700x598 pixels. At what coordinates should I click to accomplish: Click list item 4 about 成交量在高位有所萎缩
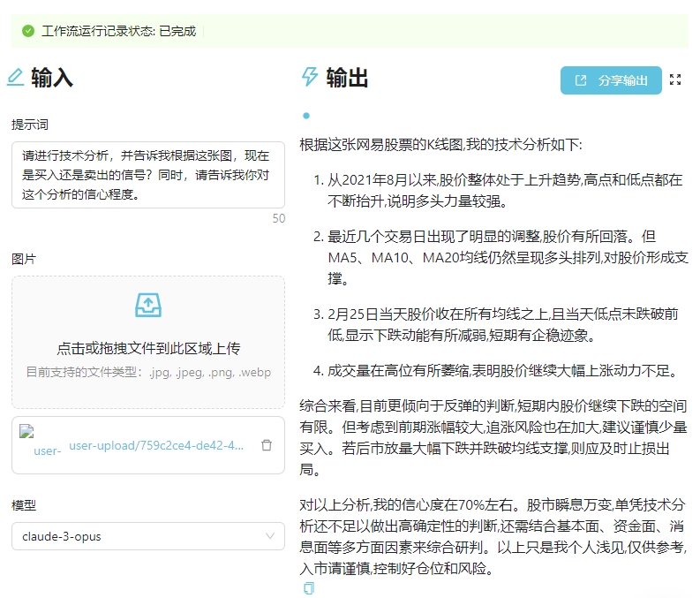496,371
